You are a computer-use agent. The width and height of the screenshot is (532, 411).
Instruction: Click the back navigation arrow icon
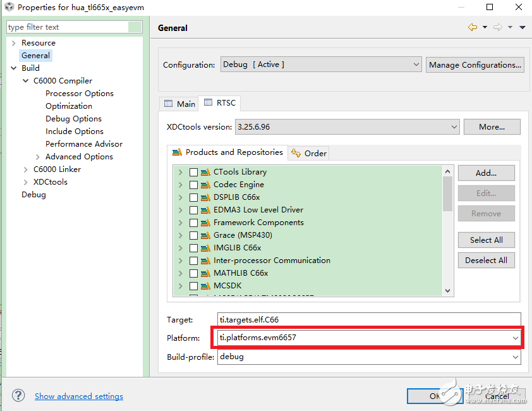[x=472, y=27]
